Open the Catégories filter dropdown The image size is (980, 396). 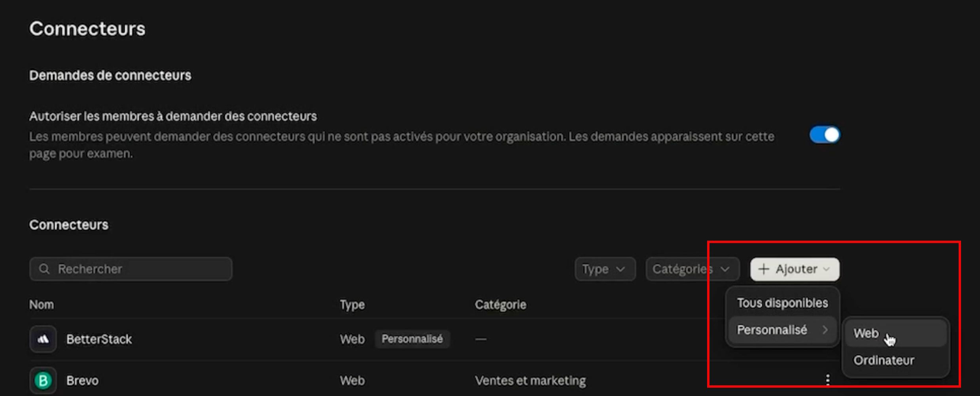point(692,269)
